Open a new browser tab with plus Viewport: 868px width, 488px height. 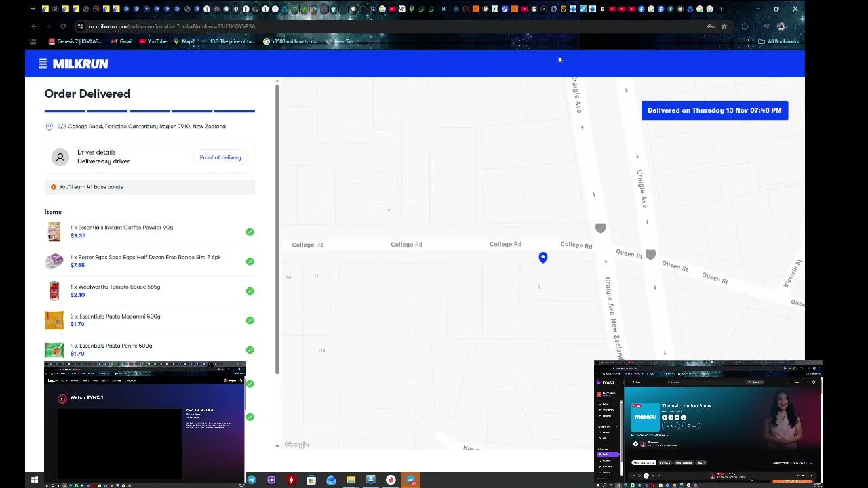coord(721,9)
